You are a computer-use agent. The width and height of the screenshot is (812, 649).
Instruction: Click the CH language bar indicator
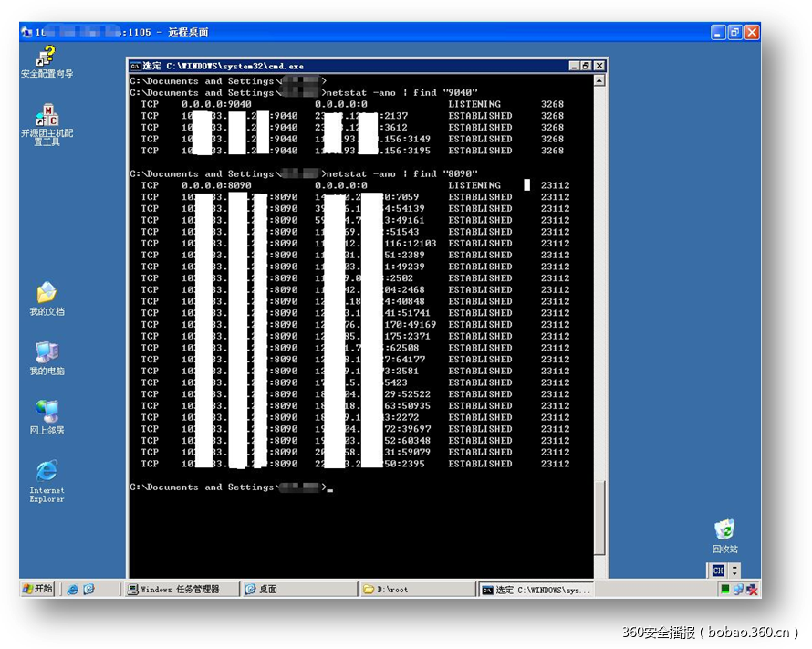718,570
